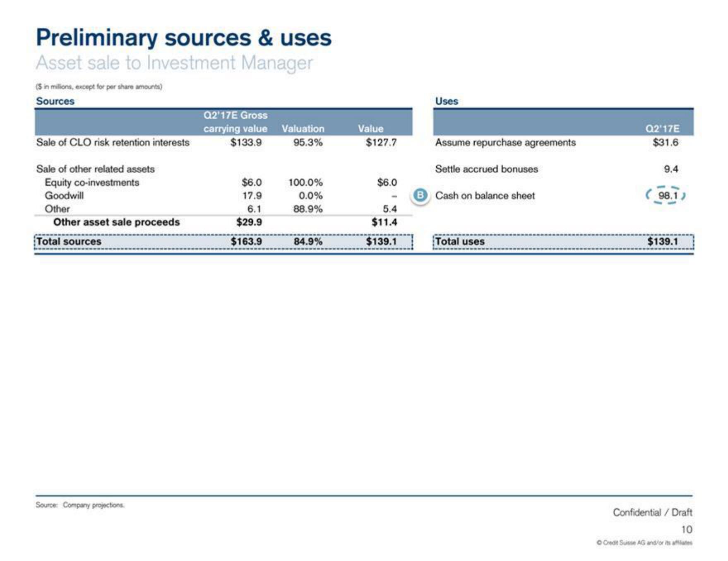Click the $163.9 total carrying value
The image size is (728, 561).
click(x=246, y=242)
